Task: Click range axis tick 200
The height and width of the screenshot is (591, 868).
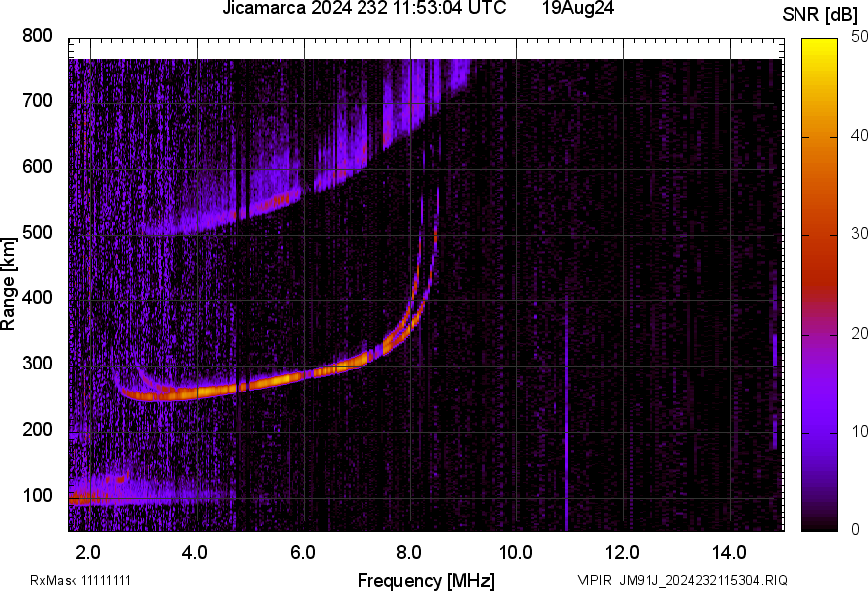Action: (37, 429)
